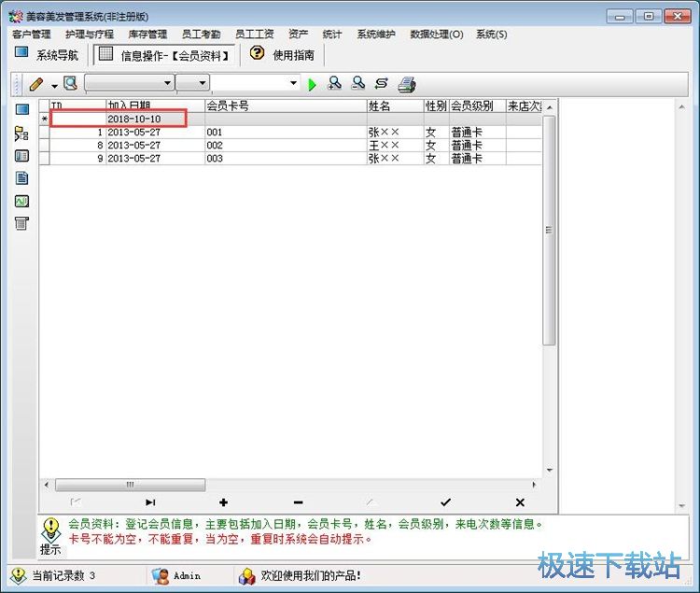Viewport: 700px width, 593px height.
Task: Open the filter value dropdown arrow
Action: 293,83
